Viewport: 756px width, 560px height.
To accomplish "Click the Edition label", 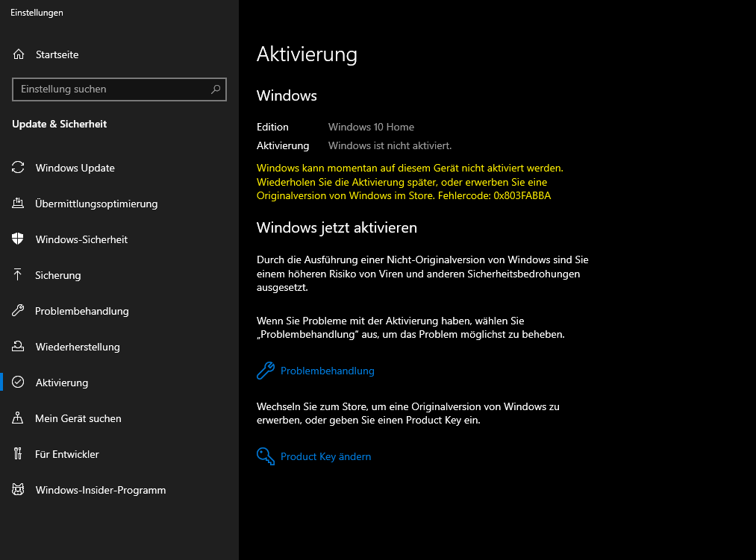I will click(x=272, y=127).
